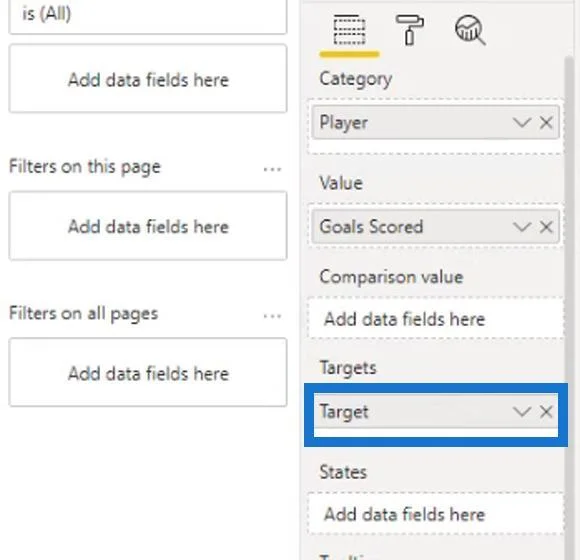580x560 pixels.
Task: Remove Goals Scored from Value
Action: [546, 227]
